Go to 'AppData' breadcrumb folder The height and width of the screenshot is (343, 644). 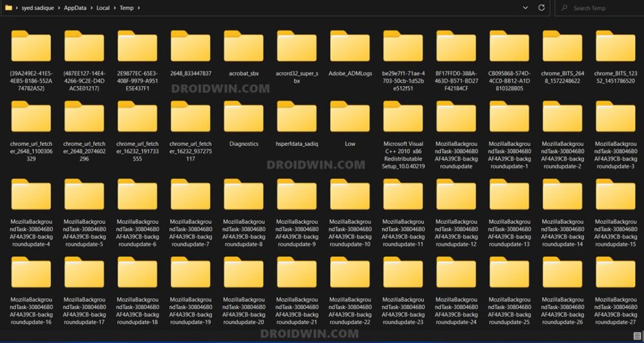tap(75, 8)
